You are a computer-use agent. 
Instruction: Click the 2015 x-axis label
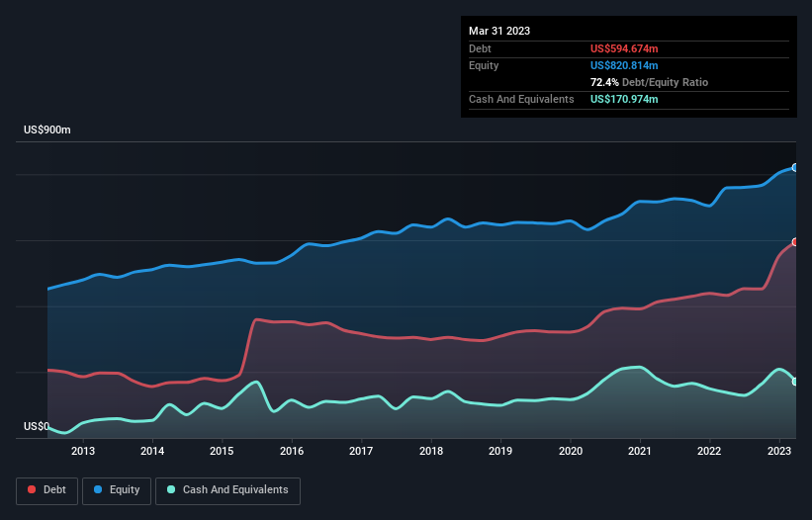point(222,451)
